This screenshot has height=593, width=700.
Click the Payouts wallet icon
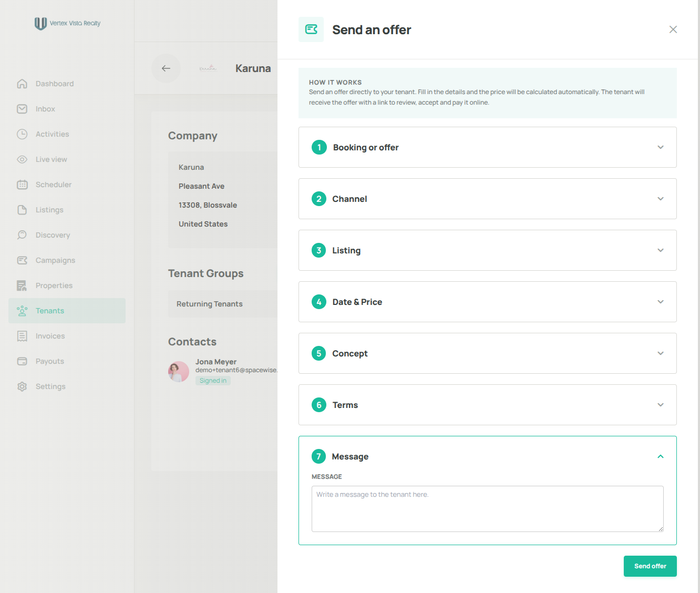point(22,361)
